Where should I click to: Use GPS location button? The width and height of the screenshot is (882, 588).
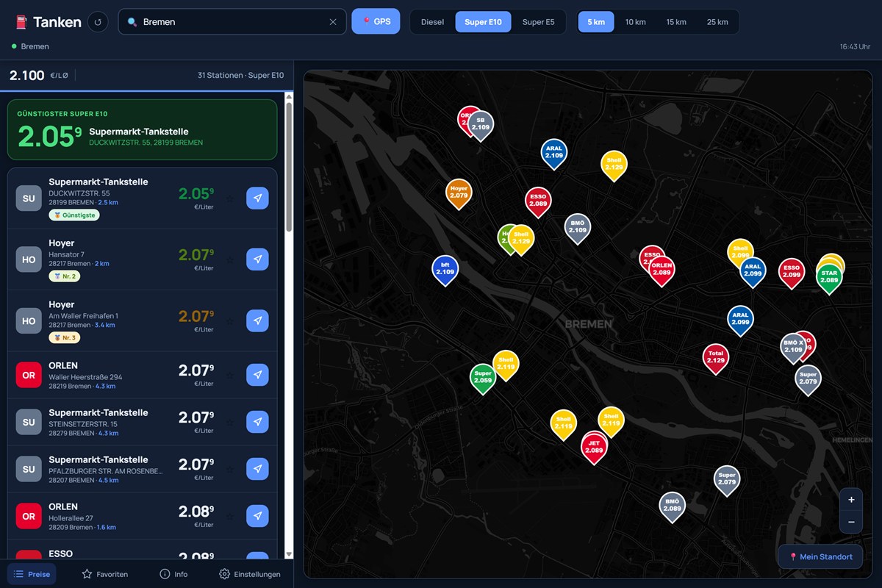coord(376,21)
